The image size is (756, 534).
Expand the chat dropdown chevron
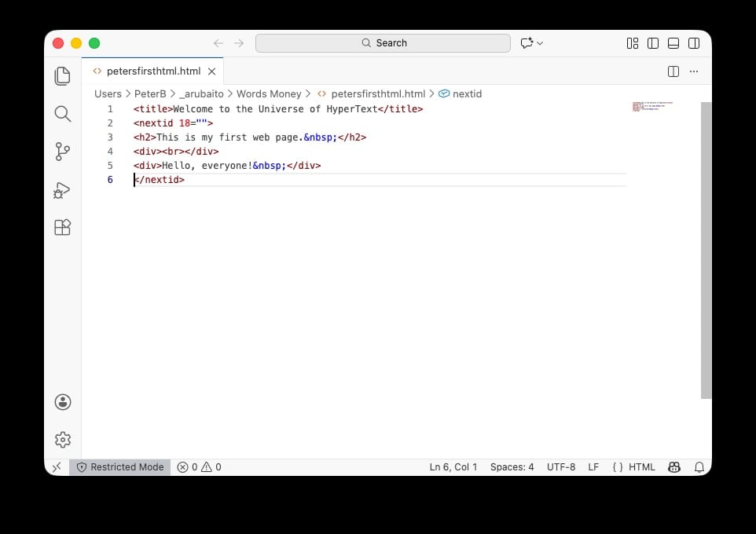tap(540, 43)
